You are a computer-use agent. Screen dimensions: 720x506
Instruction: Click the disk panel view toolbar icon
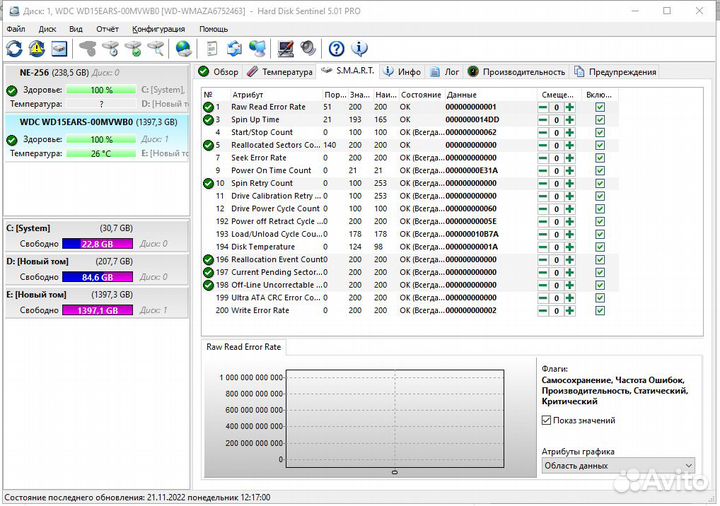pos(59,48)
